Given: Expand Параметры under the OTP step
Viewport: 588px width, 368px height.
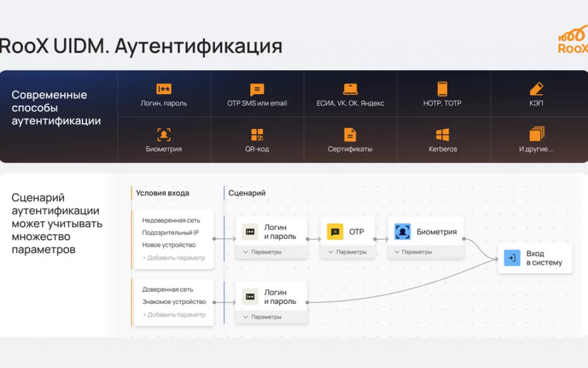Looking at the screenshot, I should coord(347,252).
